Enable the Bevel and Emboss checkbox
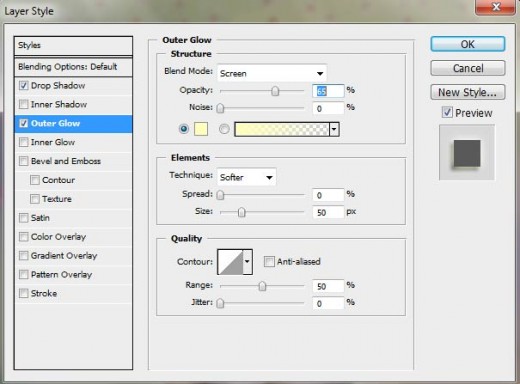 pos(24,161)
